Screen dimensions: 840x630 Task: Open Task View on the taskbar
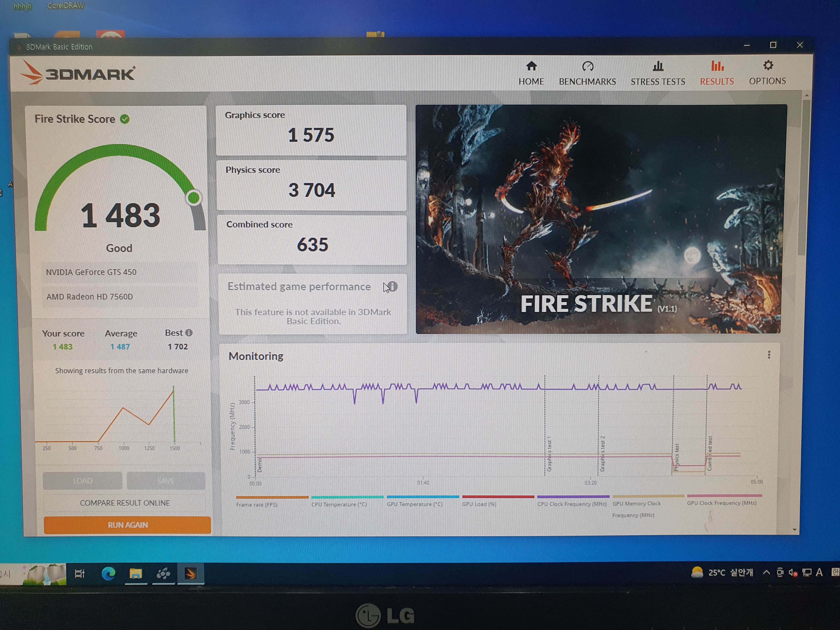pos(79,573)
